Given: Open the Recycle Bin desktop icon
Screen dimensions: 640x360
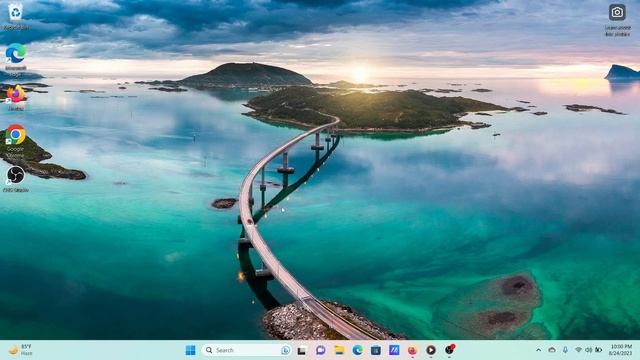Looking at the screenshot, I should [x=16, y=13].
